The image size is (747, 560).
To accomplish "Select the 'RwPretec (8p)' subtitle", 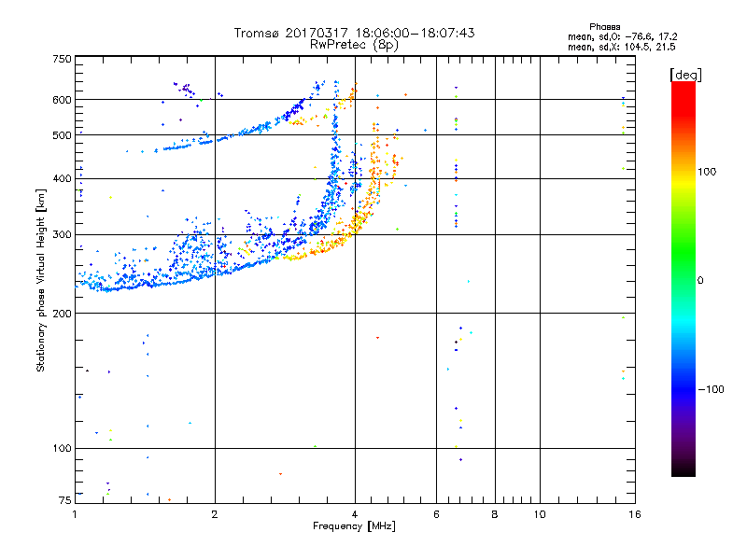I will point(354,45).
